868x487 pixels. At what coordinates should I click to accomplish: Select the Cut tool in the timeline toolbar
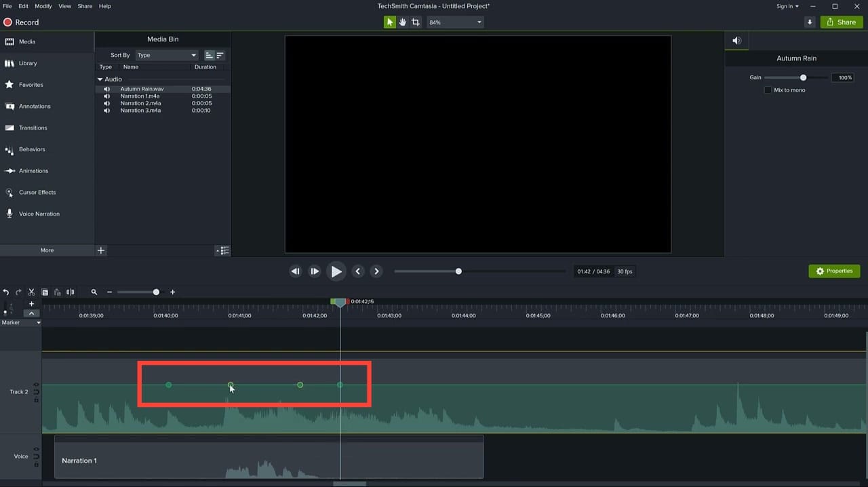tap(31, 292)
